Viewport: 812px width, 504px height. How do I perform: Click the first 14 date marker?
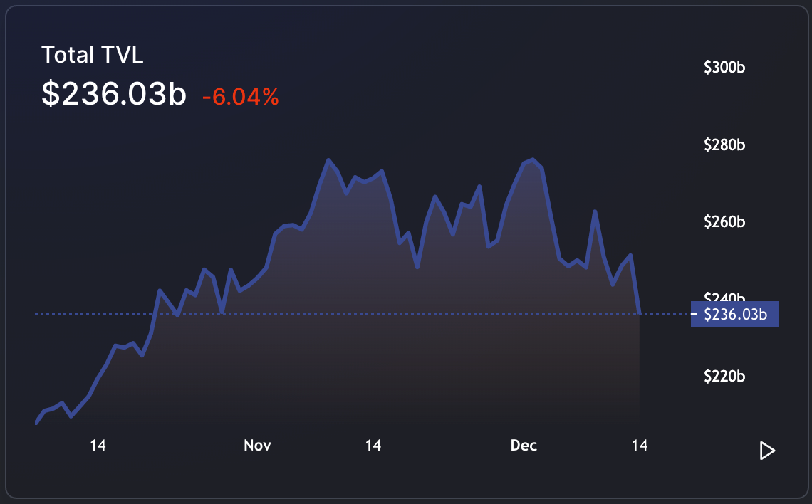[x=98, y=446]
